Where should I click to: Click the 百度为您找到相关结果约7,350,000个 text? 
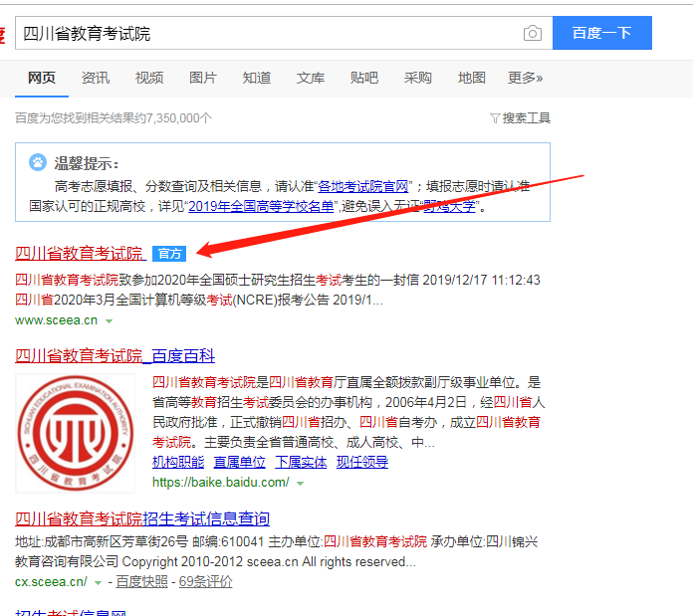click(x=114, y=117)
